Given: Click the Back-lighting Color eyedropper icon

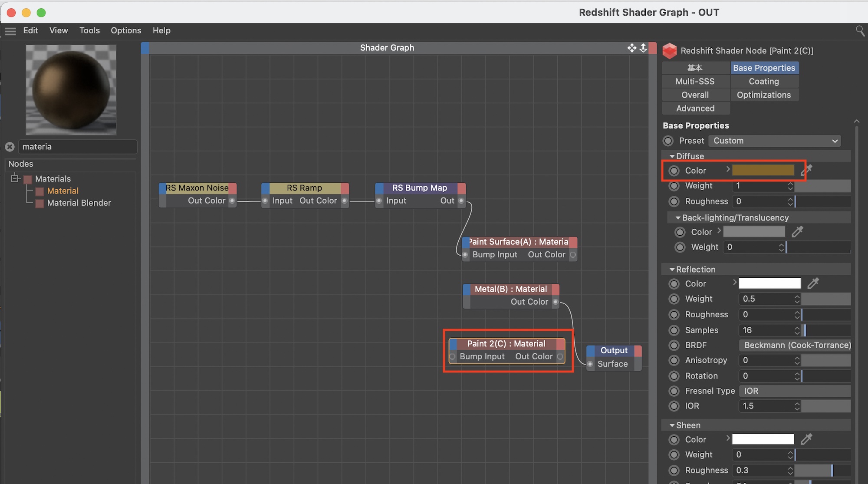Looking at the screenshot, I should 797,232.
